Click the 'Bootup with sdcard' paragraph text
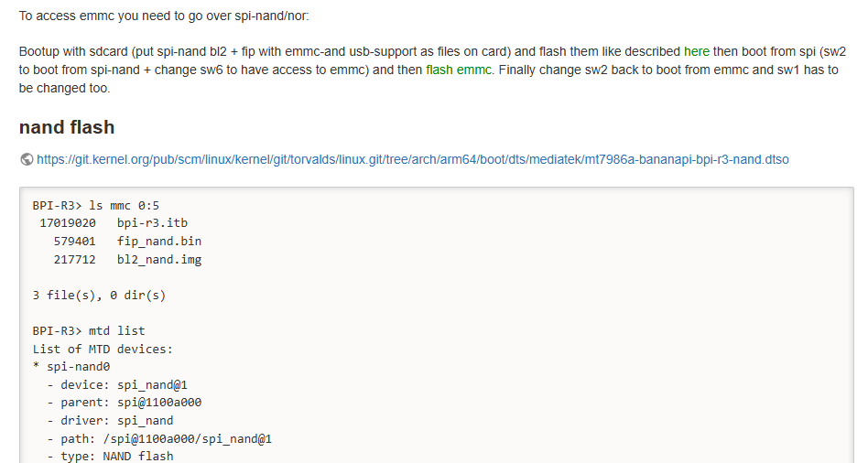The height and width of the screenshot is (463, 868). (432, 70)
